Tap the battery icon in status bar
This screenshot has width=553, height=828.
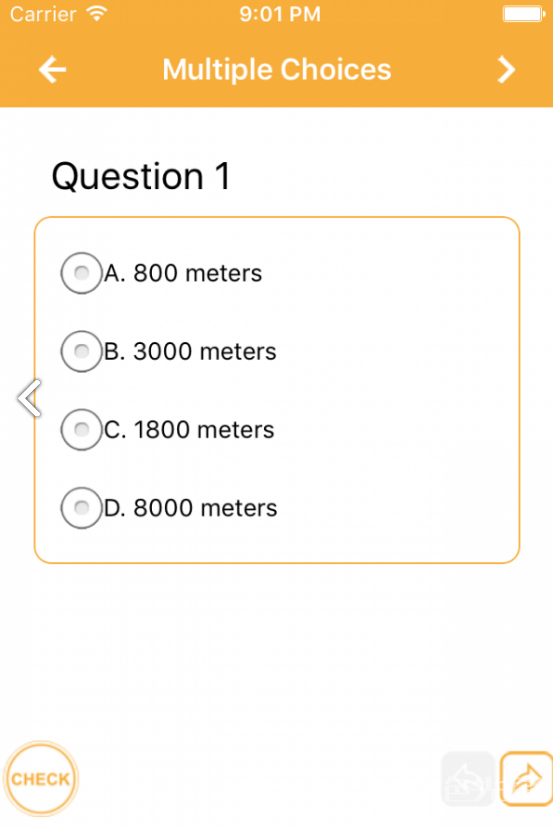click(524, 14)
